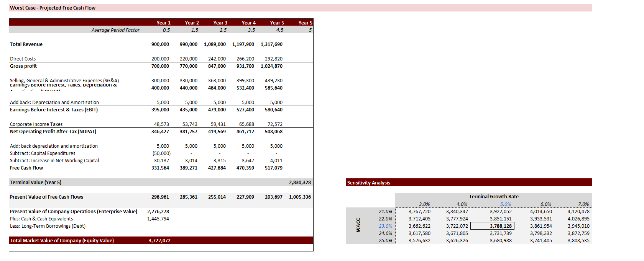Click the 5.0% Terminal Growth Rate header
This screenshot has height=261, width=644.
[x=505, y=204]
